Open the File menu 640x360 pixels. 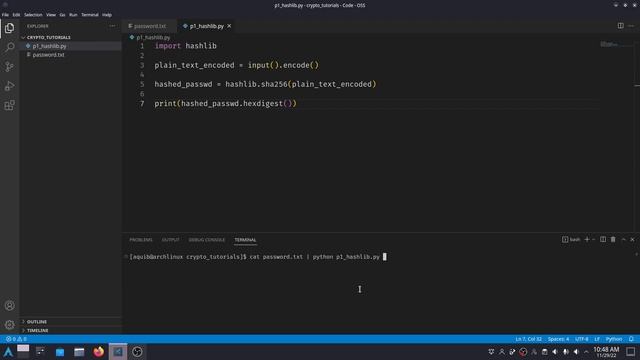pyautogui.click(x=5, y=15)
